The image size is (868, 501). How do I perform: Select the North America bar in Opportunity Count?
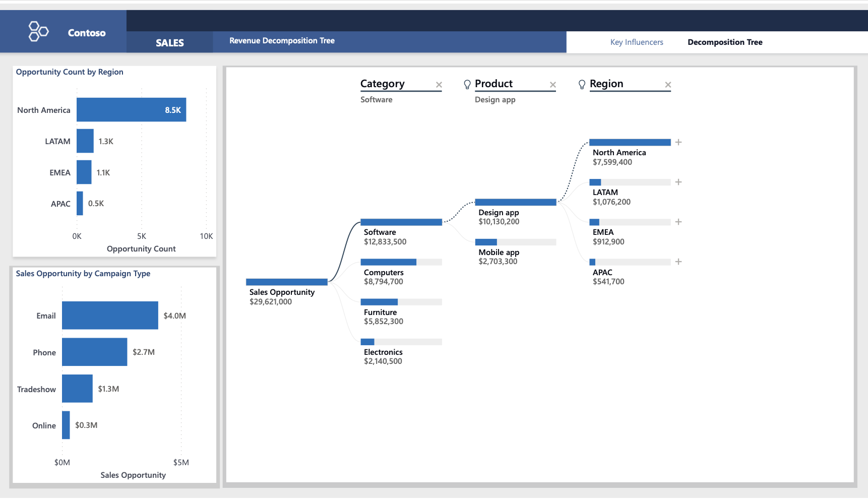pos(131,110)
